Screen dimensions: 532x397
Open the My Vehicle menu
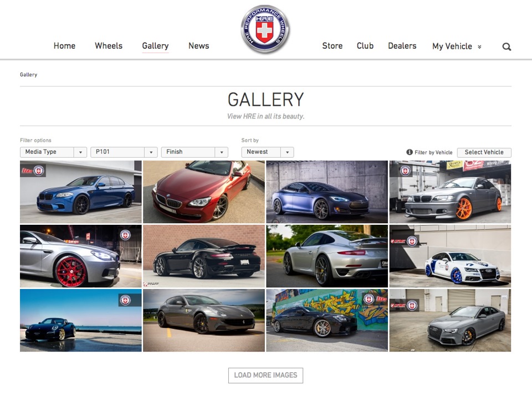click(x=456, y=47)
